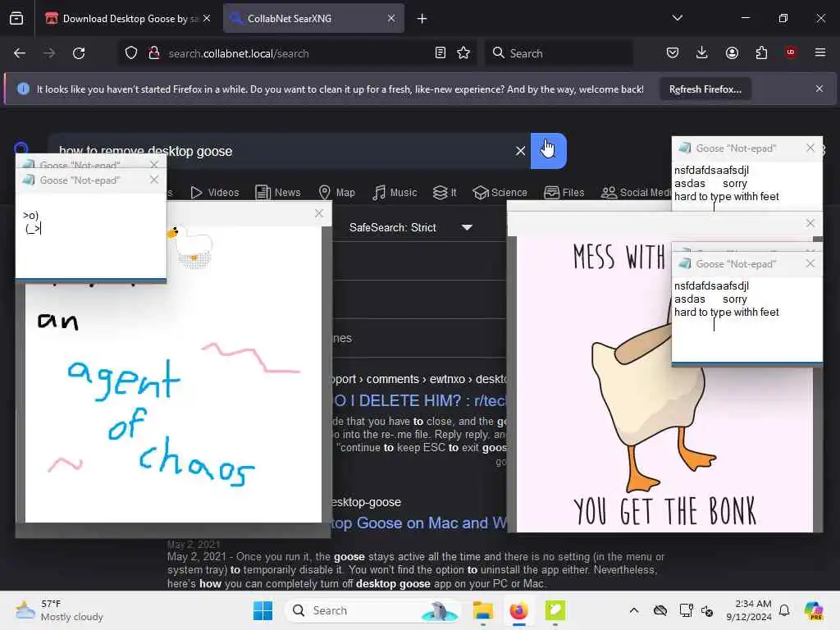Close the Download Desktop Goose tab

point(207,19)
